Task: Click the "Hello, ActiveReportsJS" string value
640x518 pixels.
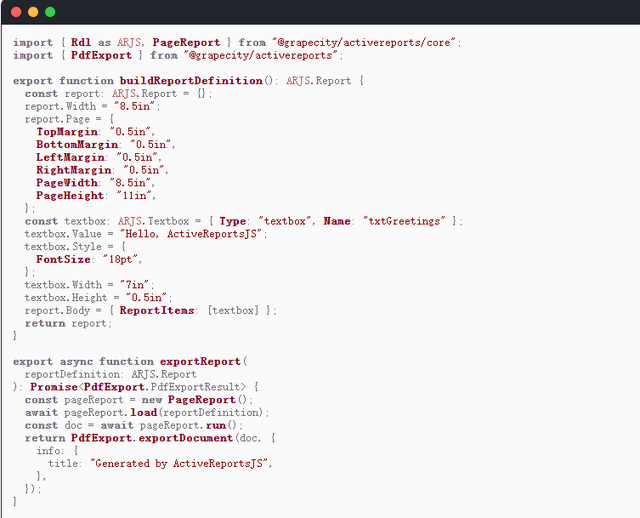Action: pyautogui.click(x=192, y=233)
